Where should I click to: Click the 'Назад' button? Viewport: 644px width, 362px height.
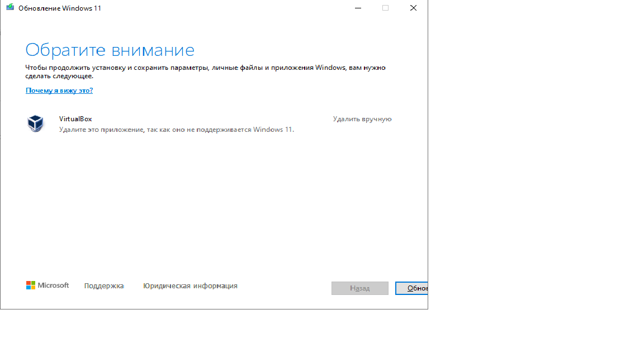(360, 288)
